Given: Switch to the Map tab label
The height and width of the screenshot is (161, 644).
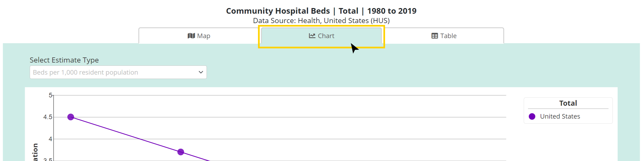Looking at the screenshot, I should [x=204, y=36].
